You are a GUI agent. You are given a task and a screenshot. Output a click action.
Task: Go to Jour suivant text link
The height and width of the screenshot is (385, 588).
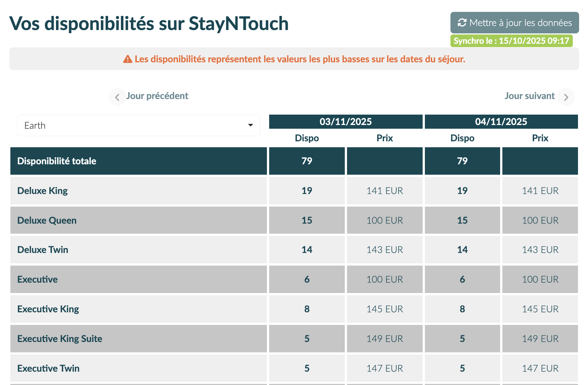pos(529,96)
